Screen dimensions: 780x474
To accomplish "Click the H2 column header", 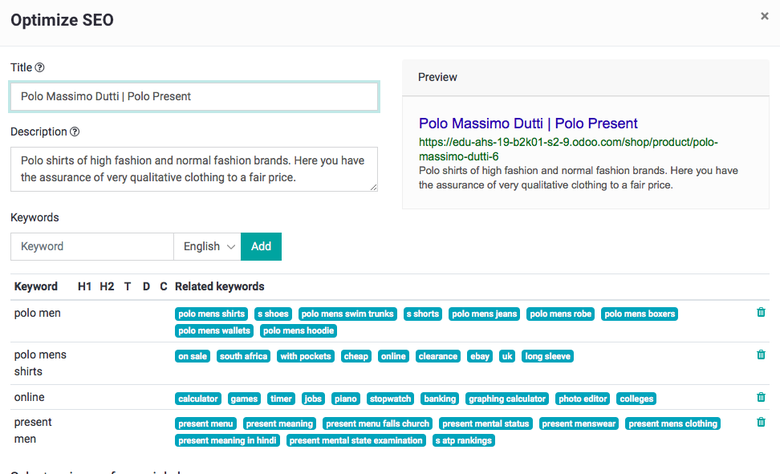I will point(107,286).
